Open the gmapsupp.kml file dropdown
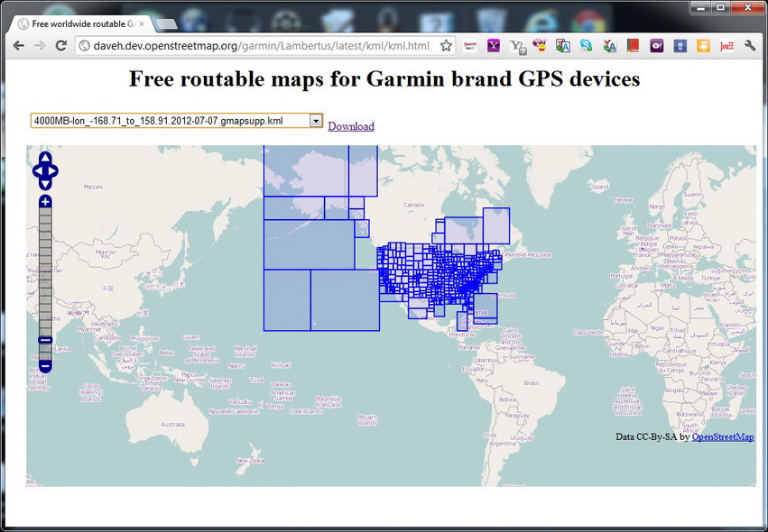This screenshot has height=532, width=768. [x=316, y=120]
